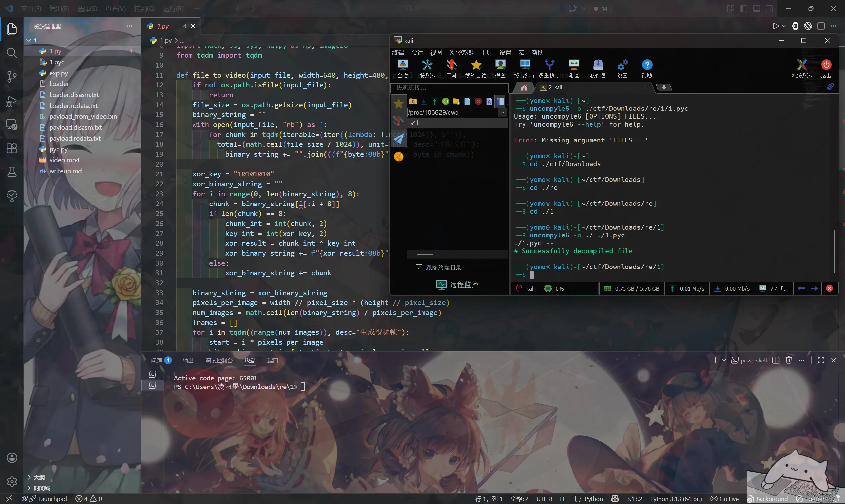Toggle secondary sidebar layout button in title bar
Screen dimensions: 845x504
point(769,9)
